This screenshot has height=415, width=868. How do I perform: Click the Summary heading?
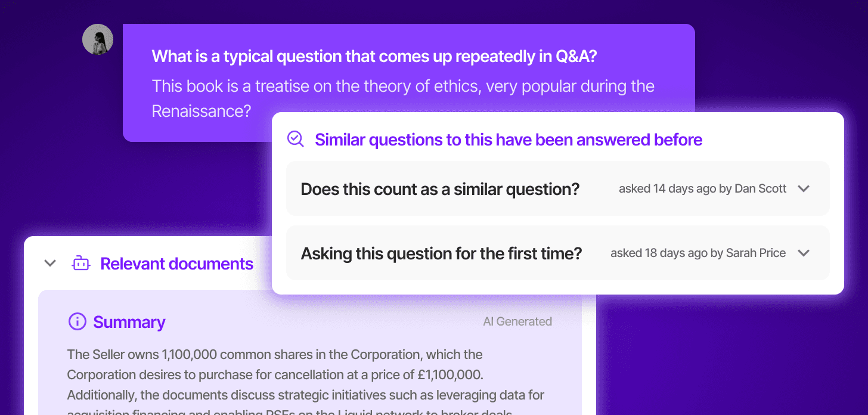129,323
